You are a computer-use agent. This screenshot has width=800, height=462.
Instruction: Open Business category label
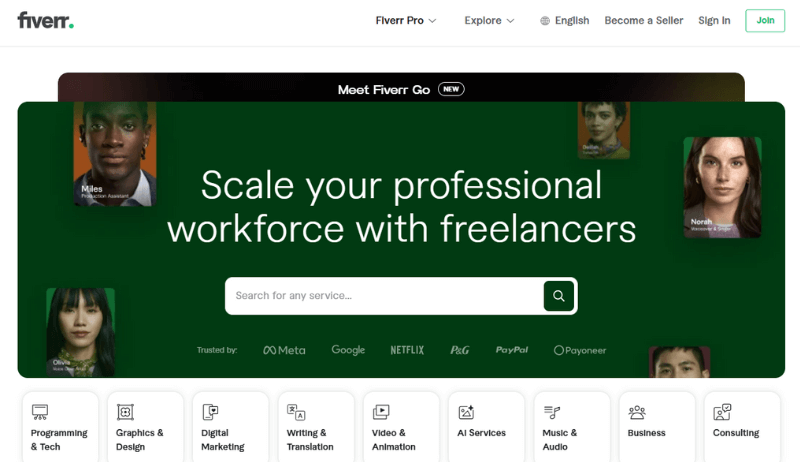[646, 433]
